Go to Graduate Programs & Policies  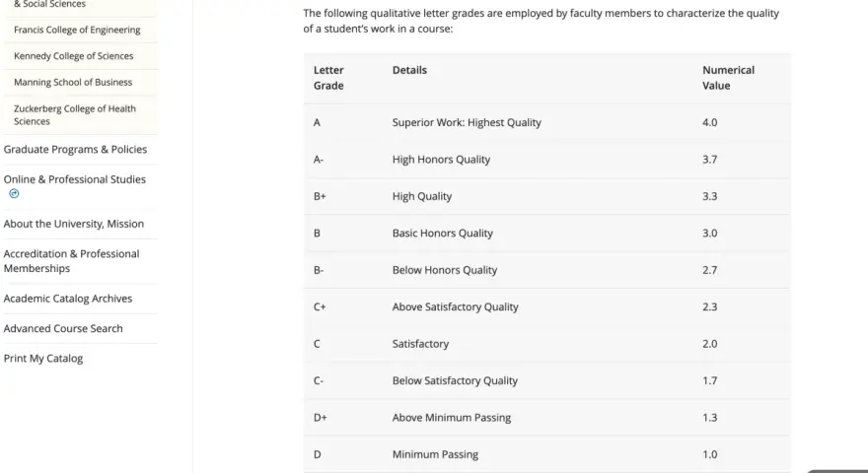pos(75,150)
